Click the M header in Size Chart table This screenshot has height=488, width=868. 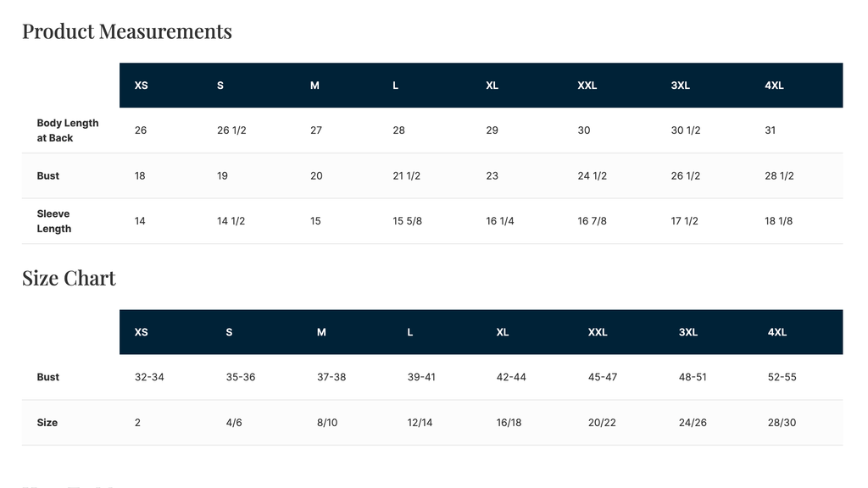pyautogui.click(x=321, y=332)
